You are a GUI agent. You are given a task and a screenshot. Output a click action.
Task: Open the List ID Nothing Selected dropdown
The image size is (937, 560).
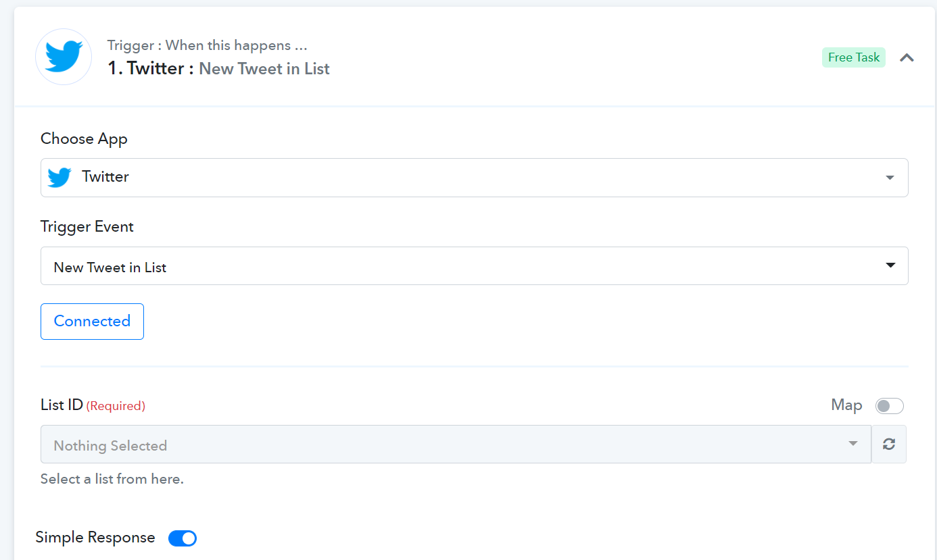point(456,444)
